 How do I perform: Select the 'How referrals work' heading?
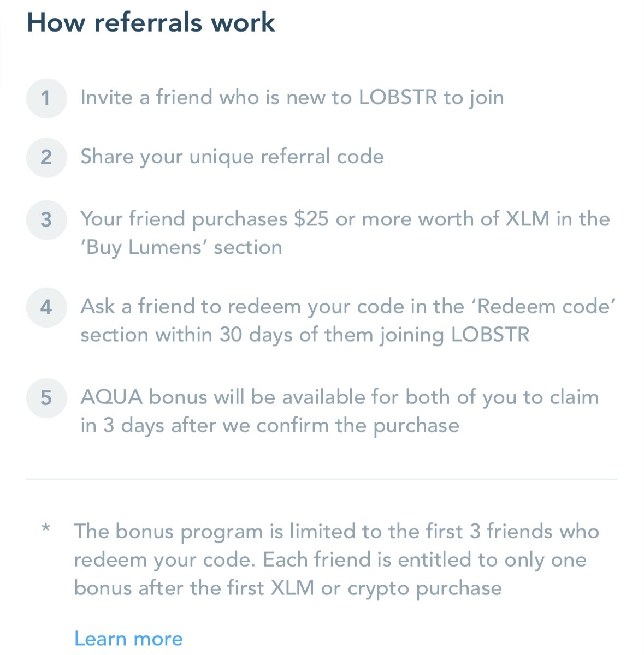(151, 23)
